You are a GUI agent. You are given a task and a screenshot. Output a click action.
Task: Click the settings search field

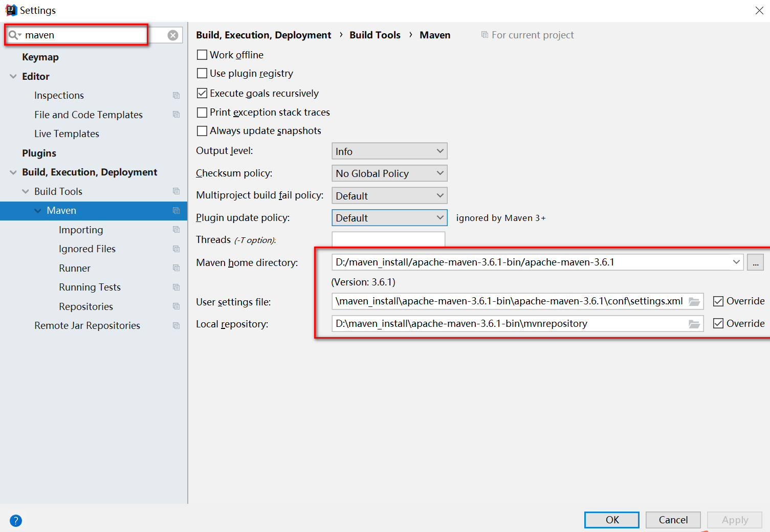click(x=94, y=35)
